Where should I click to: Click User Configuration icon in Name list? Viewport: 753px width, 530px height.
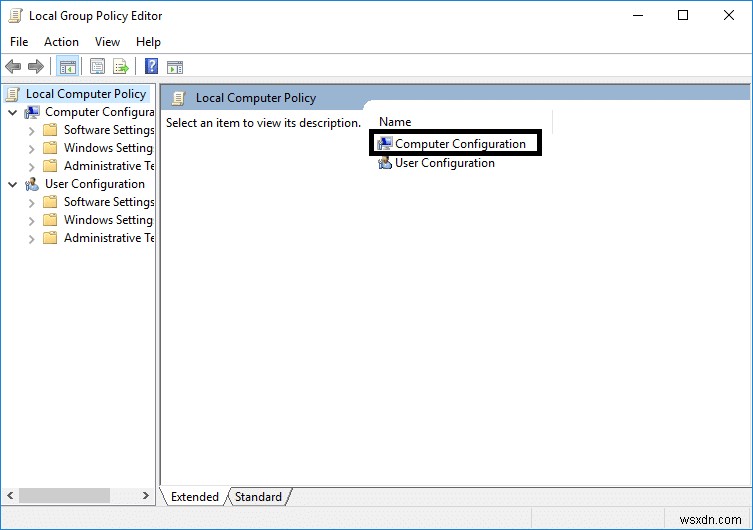tap(385, 163)
